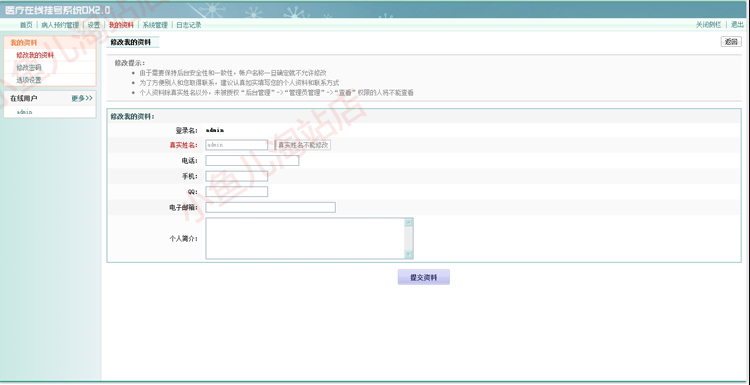
Task: Click the QQ input field
Action: coord(237,192)
